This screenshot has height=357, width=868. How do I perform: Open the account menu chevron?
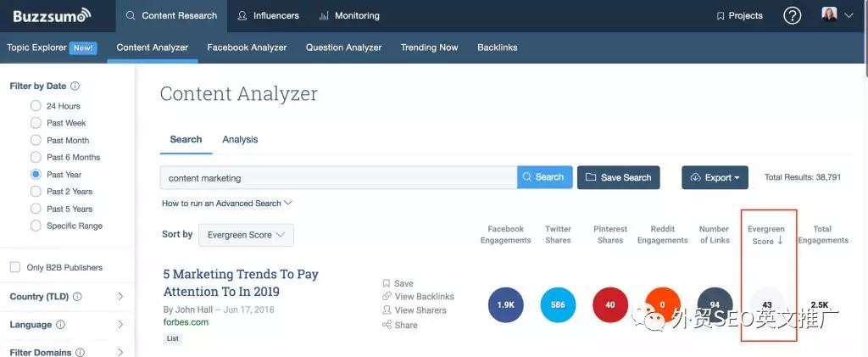tap(849, 15)
